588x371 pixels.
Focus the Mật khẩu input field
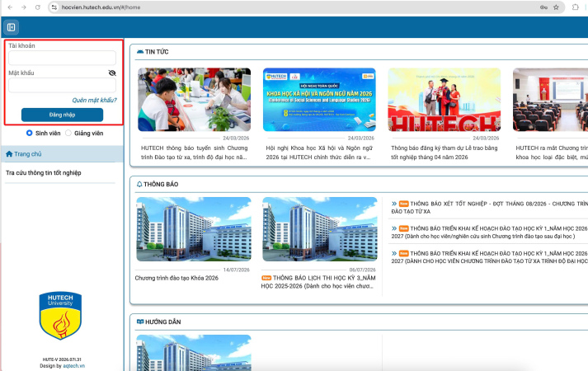(62, 86)
